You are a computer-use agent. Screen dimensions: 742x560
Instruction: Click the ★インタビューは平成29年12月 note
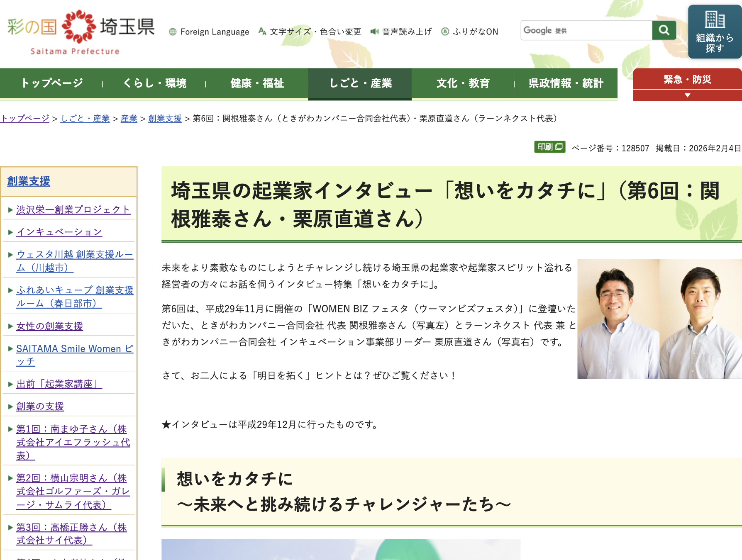(271, 425)
